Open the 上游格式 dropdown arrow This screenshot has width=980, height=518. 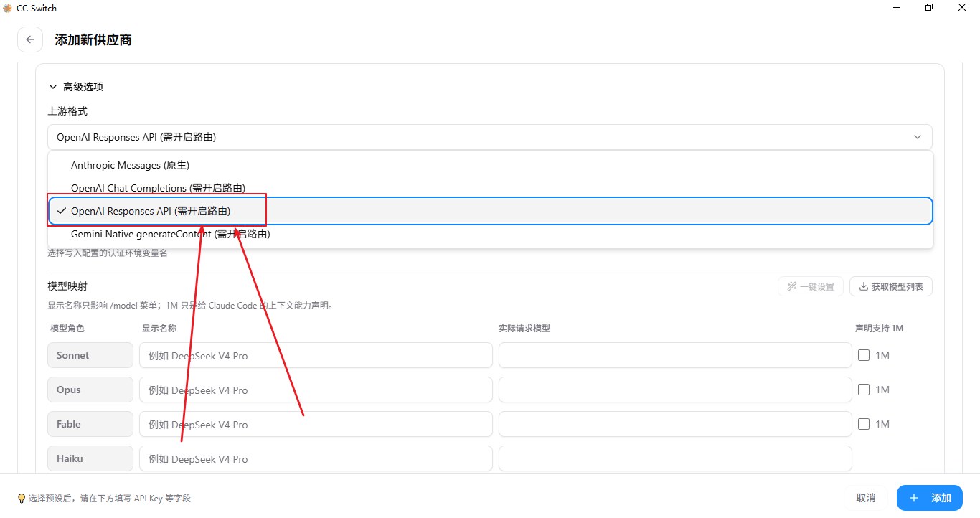(918, 137)
